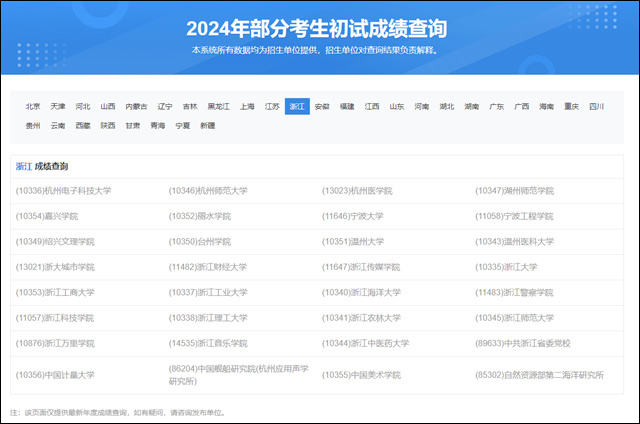This screenshot has width=640, height=424.
Task: Select the 河南 tab
Action: [x=422, y=107]
